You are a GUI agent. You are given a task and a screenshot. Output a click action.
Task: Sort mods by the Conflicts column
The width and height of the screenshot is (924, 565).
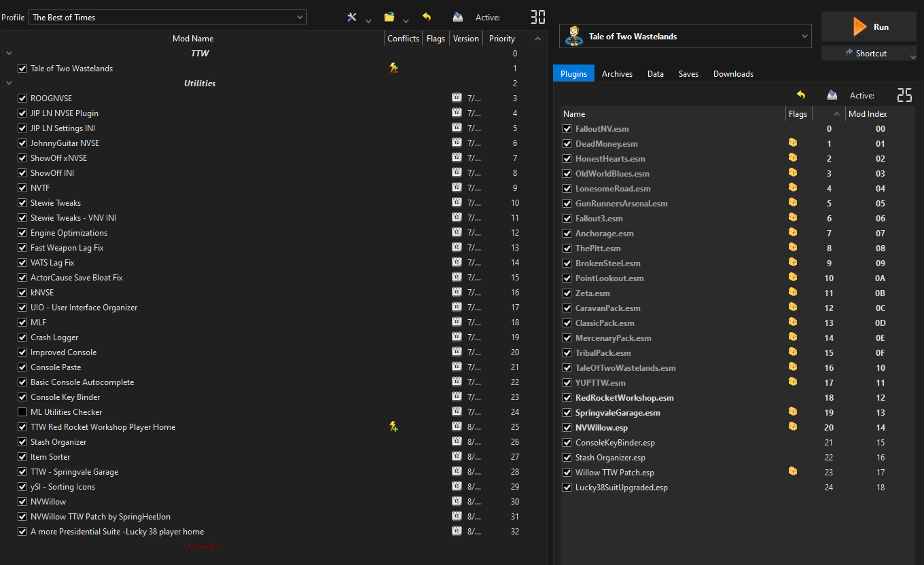click(403, 39)
